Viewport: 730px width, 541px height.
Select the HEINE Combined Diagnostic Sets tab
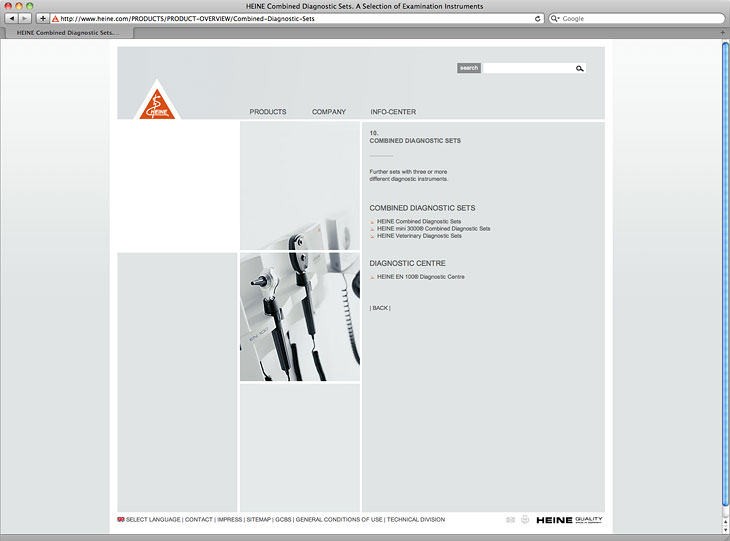click(x=68, y=33)
